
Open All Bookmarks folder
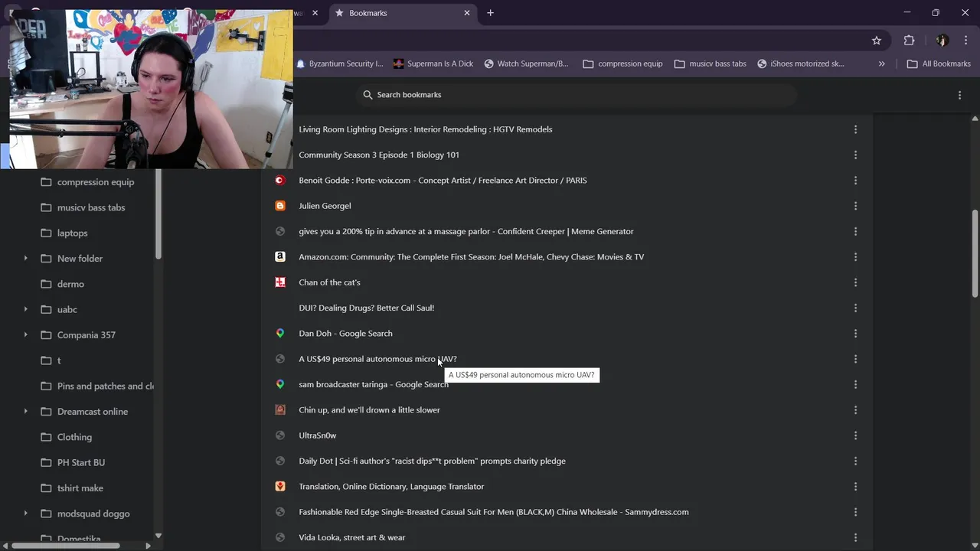tap(939, 64)
